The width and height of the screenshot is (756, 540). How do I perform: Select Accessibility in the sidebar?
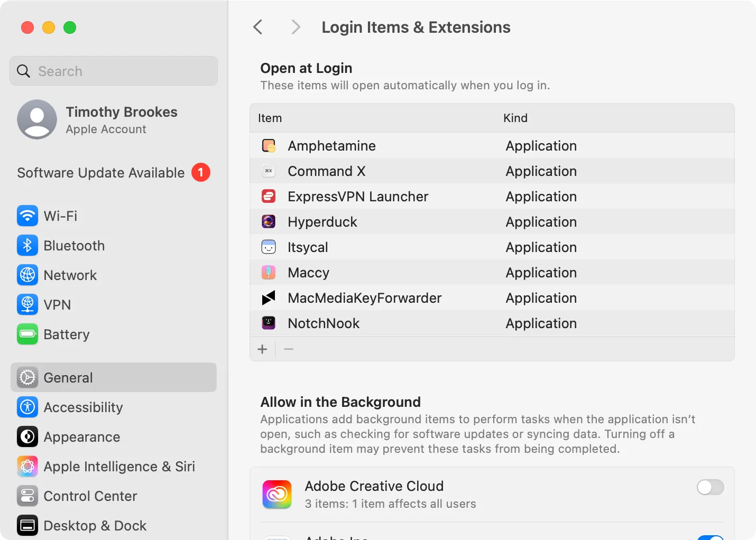coord(83,407)
